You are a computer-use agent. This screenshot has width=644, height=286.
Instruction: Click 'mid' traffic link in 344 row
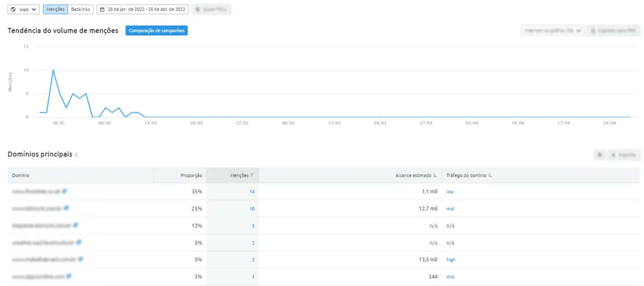450,277
